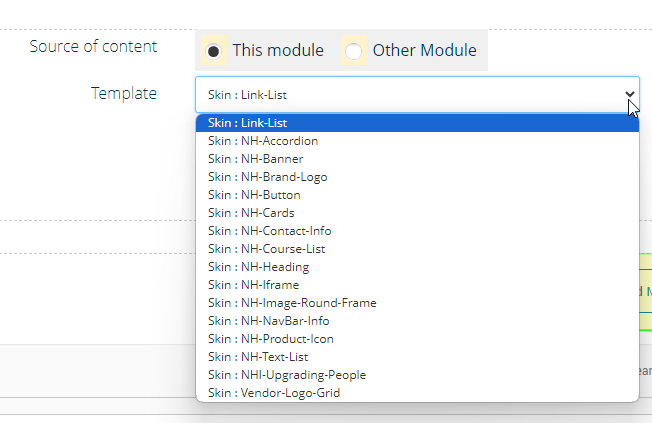Choose Skin : NHI-Upgrading-People option
This screenshot has height=423, width=652.
click(287, 375)
